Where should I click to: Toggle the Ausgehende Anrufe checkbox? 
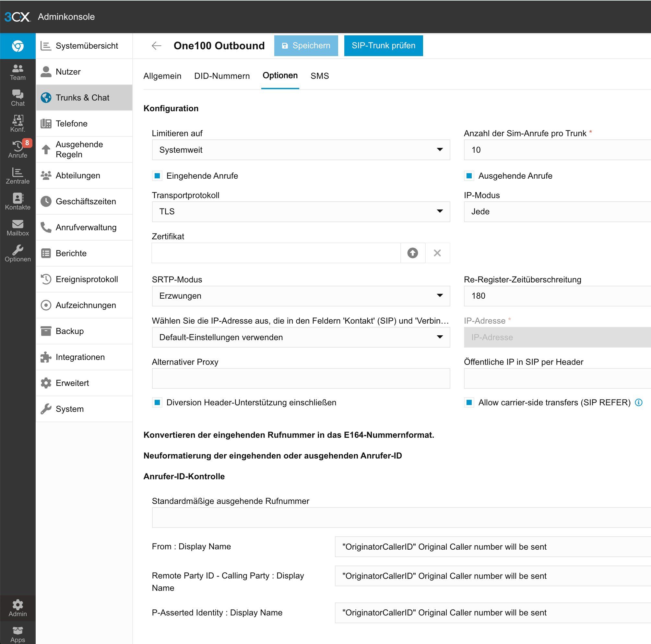coord(469,176)
